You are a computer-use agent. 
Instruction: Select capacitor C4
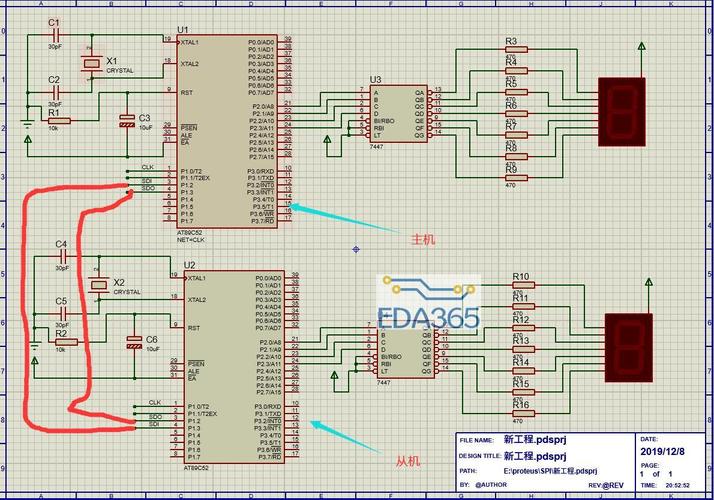point(62,256)
